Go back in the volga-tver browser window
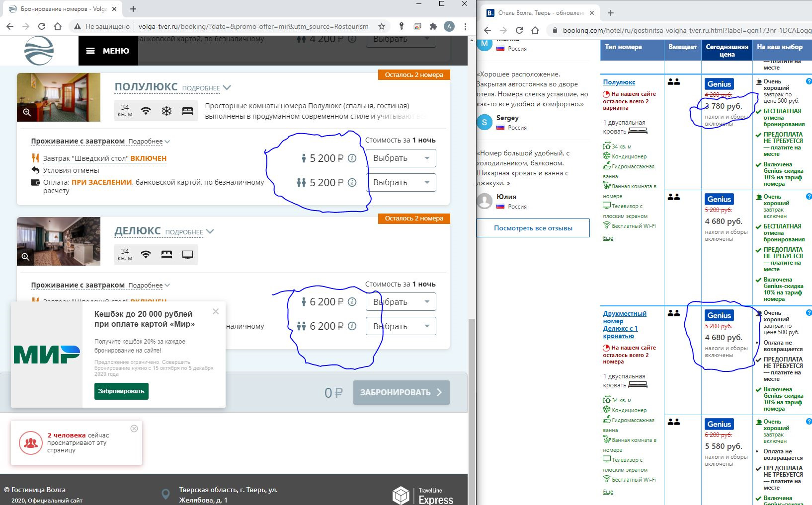 [10, 26]
